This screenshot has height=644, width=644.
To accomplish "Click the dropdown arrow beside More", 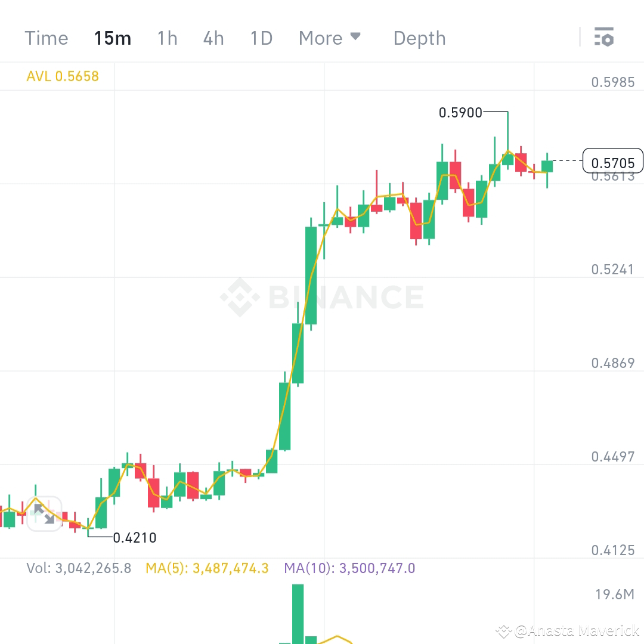I will [x=356, y=36].
